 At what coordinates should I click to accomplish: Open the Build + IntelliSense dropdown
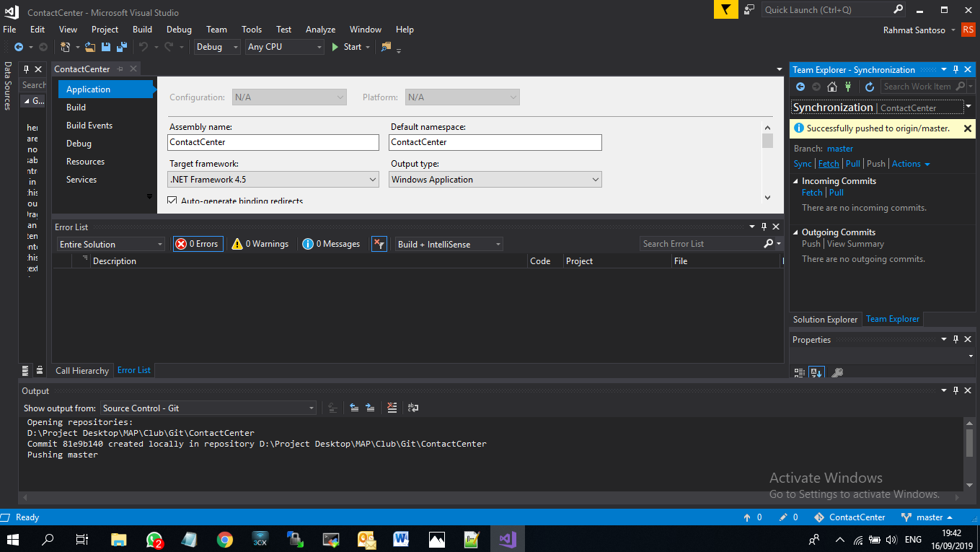tap(449, 245)
